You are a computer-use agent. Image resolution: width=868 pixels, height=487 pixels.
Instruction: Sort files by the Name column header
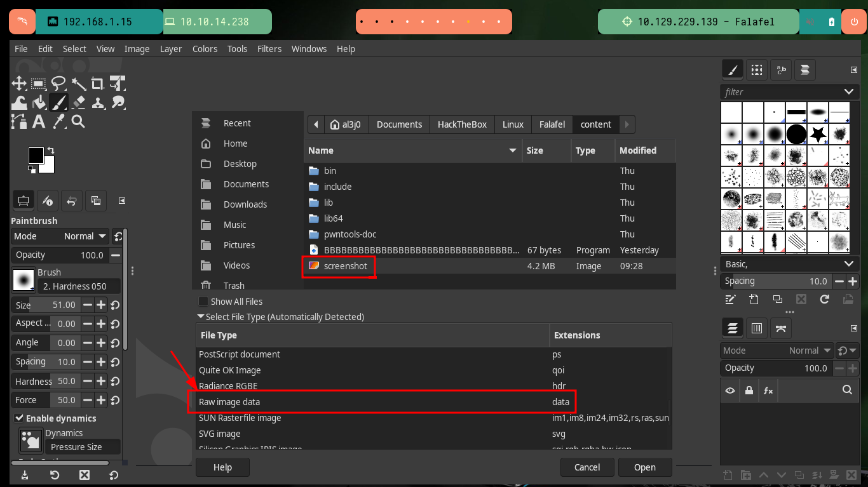(x=412, y=150)
